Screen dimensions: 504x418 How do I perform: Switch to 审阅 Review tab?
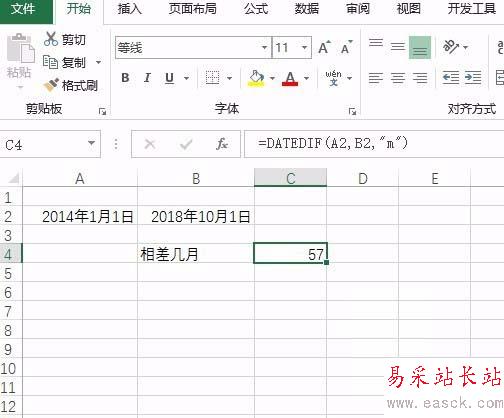tap(358, 9)
